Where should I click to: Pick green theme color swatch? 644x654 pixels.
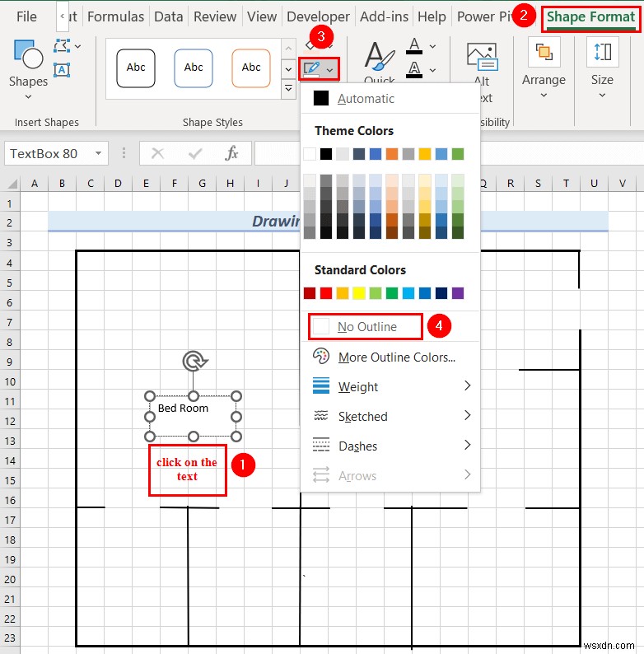pos(458,154)
